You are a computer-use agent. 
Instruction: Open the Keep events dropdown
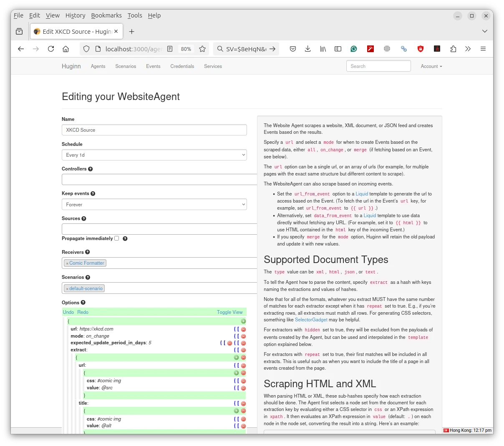tap(154, 205)
